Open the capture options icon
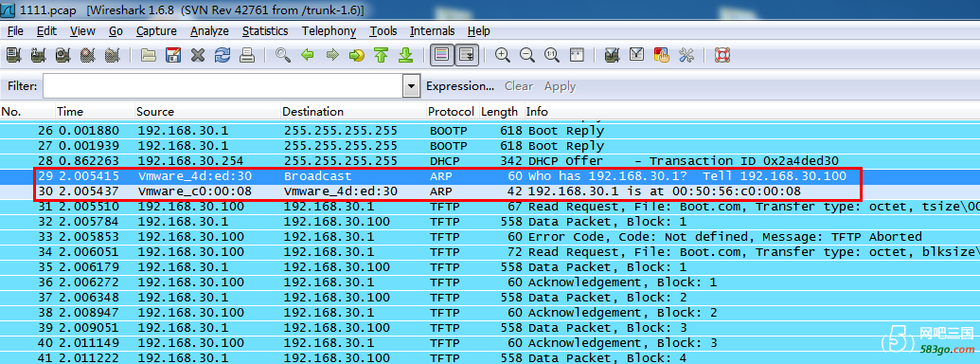This screenshot has height=364, width=980. [x=38, y=55]
